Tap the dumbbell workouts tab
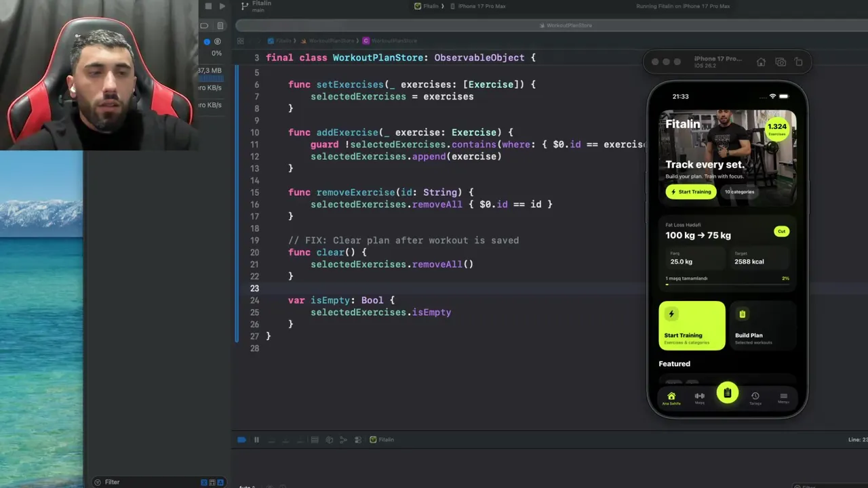868x488 pixels. click(699, 399)
